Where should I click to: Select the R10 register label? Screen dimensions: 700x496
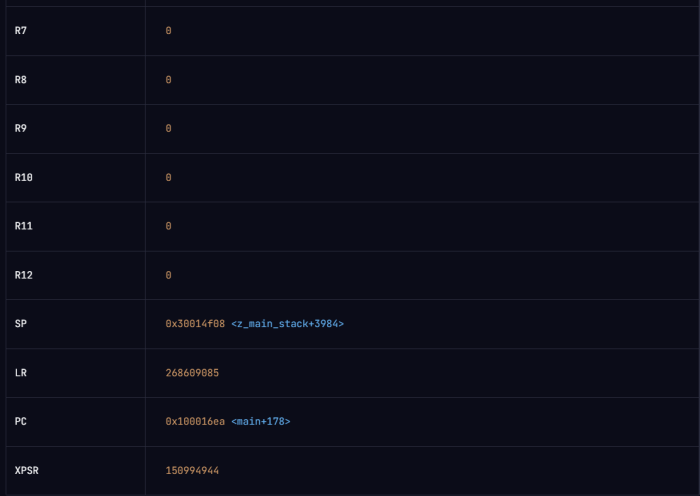[x=24, y=178]
